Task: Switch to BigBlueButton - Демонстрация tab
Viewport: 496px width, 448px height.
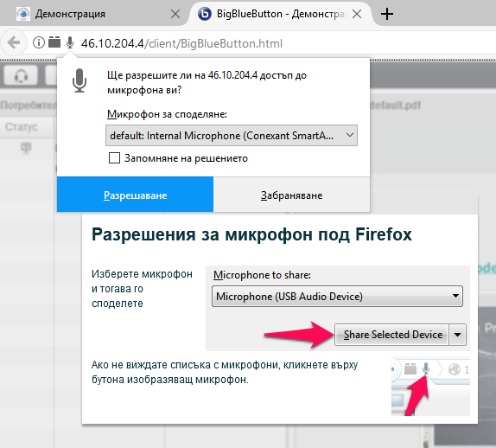Action: coord(282,14)
